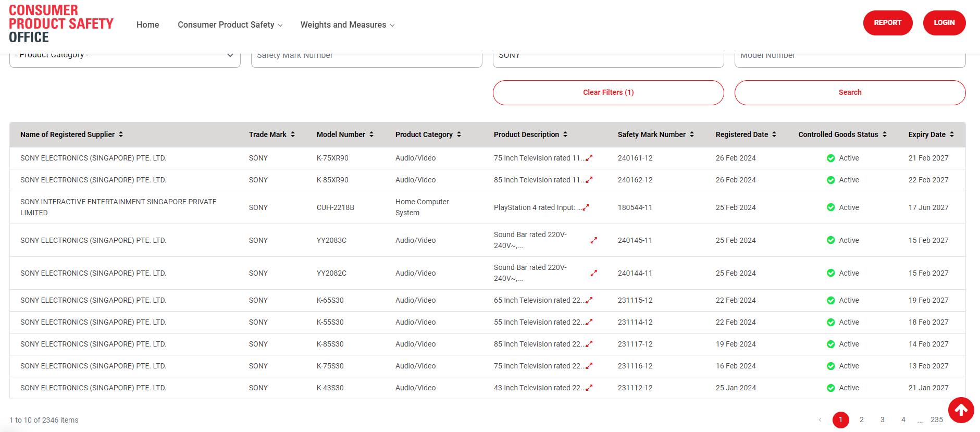The image size is (980, 432).
Task: Select registered date 19 Feb 2024
Action: click(x=736, y=344)
